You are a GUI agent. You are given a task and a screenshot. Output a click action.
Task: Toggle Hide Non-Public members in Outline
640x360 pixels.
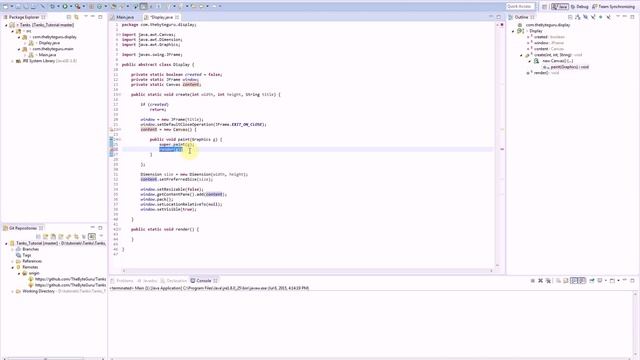click(x=600, y=17)
